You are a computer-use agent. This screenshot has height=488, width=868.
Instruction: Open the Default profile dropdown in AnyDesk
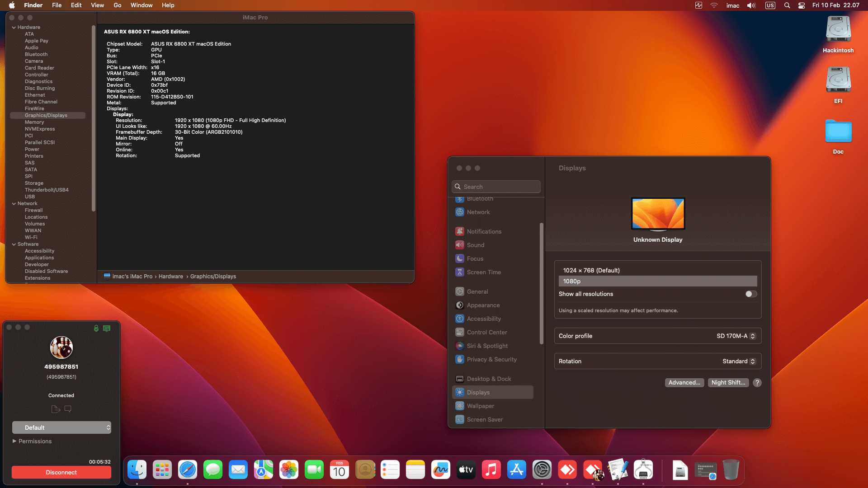(61, 427)
